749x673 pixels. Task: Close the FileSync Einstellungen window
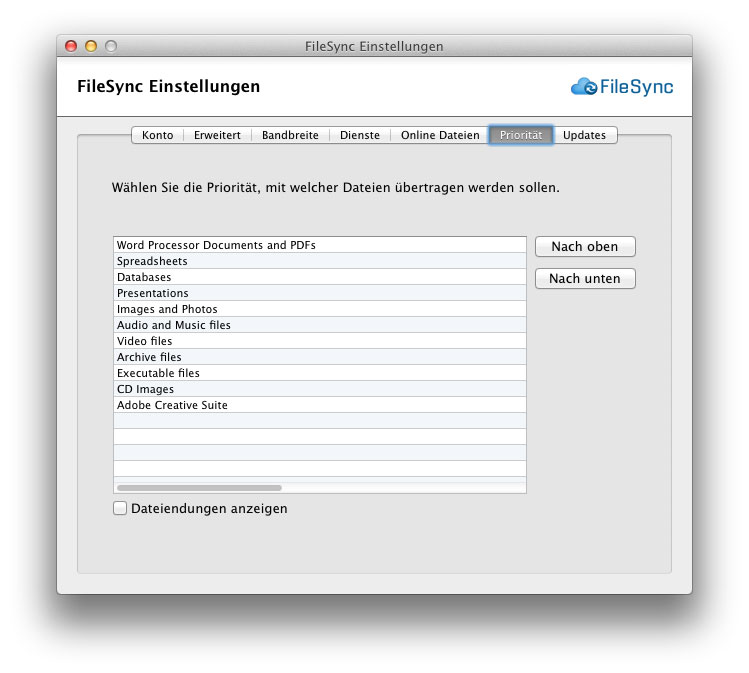(71, 46)
